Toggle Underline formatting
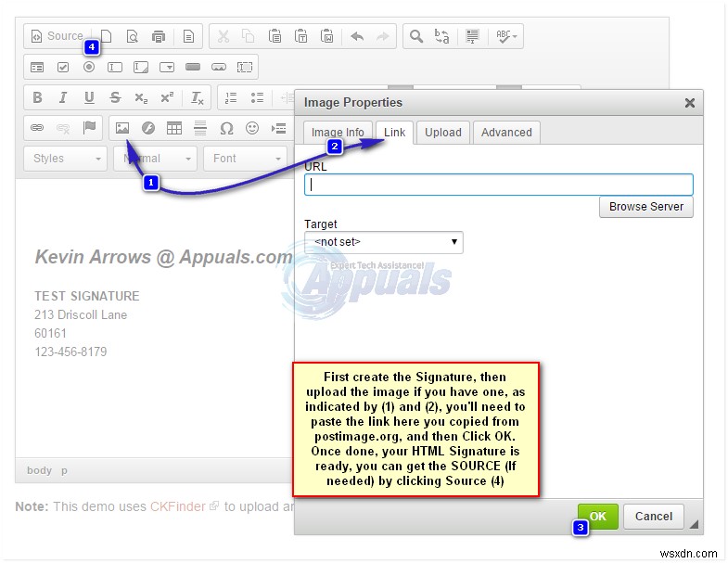This screenshot has width=728, height=563. (89, 97)
